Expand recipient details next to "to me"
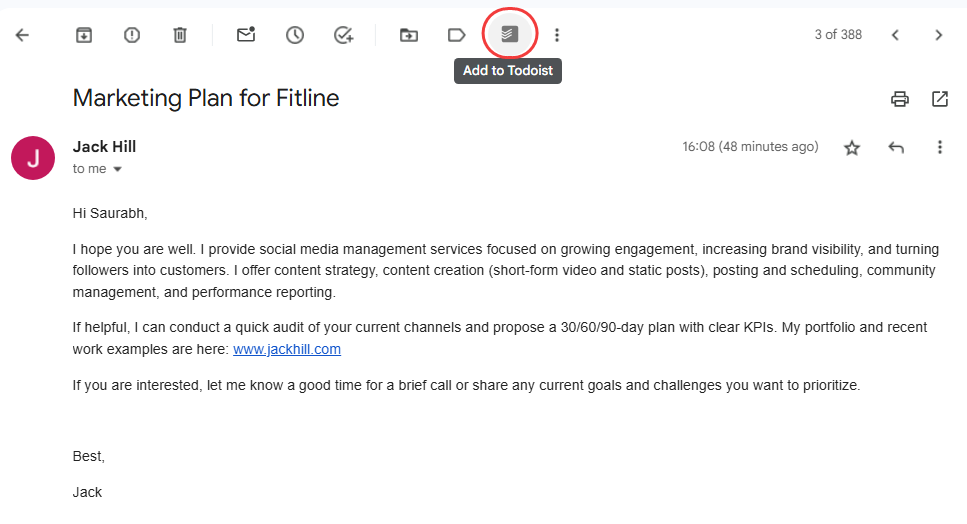The image size is (967, 524). pyautogui.click(x=117, y=170)
